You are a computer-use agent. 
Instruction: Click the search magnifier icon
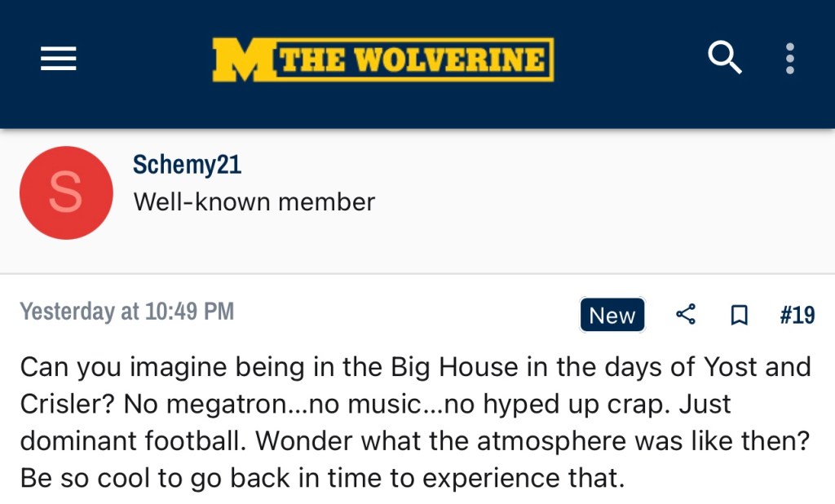click(x=724, y=58)
